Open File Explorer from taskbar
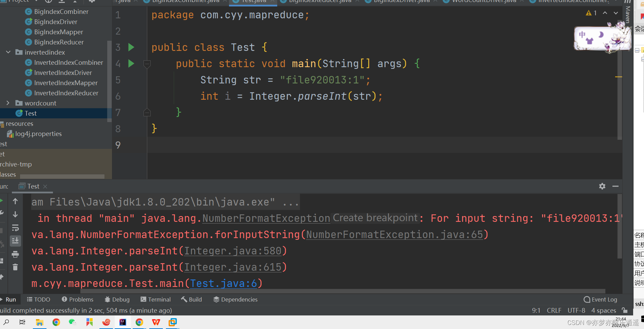Viewport: 644px width, 329px height. 39,322
